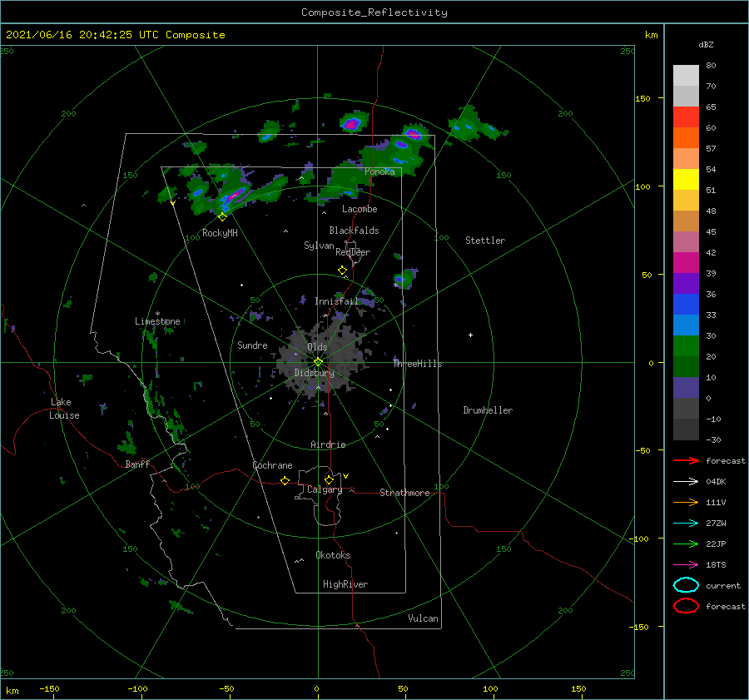
Task: Click the magenta 18TS arrow icon
Action: coord(686,565)
